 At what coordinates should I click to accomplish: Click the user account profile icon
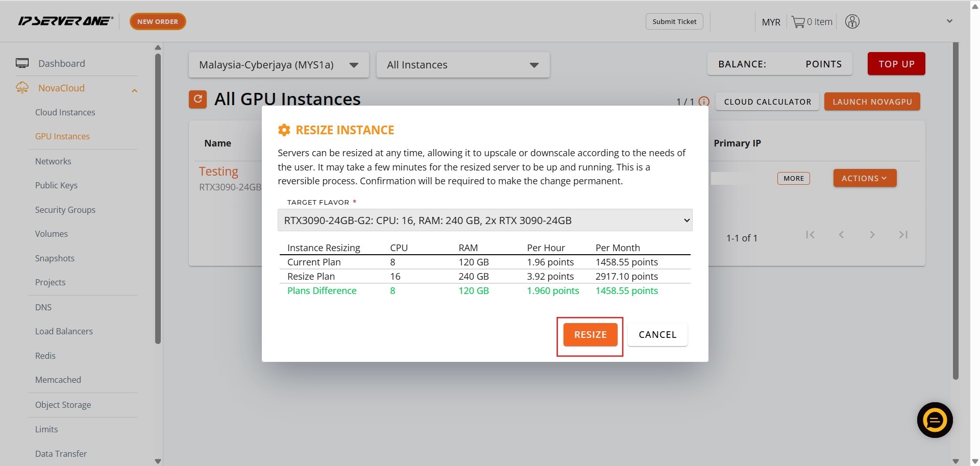pos(852,21)
